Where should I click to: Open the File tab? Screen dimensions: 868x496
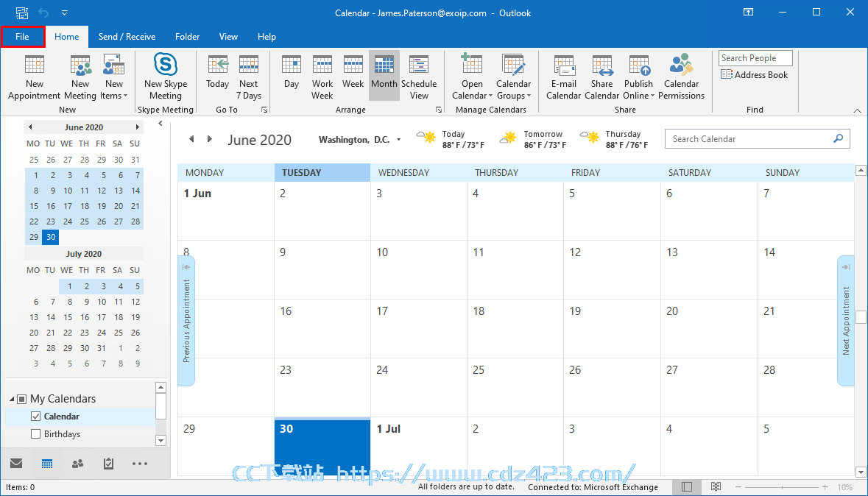pyautogui.click(x=23, y=37)
